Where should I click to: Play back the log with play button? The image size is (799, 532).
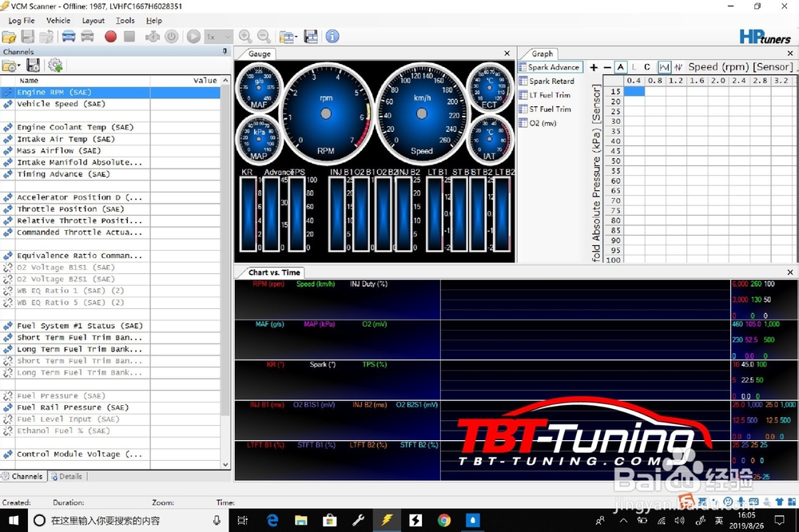click(193, 37)
